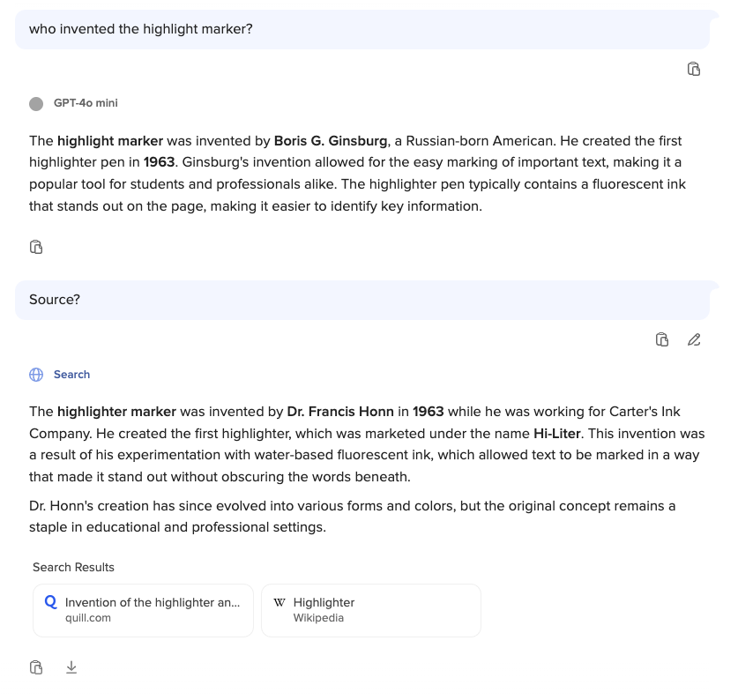Click the Wikipedia W logo
This screenshot has height=700, width=738.
[280, 603]
